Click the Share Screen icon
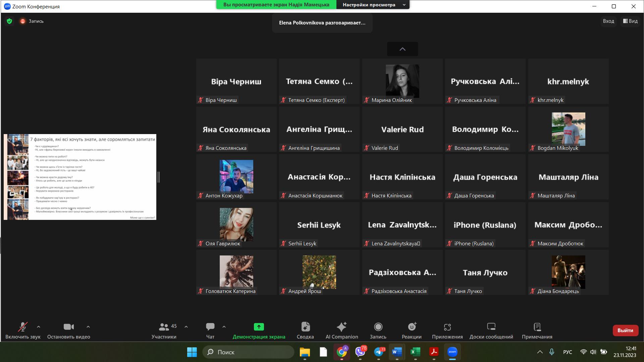The image size is (644, 362). point(259,327)
